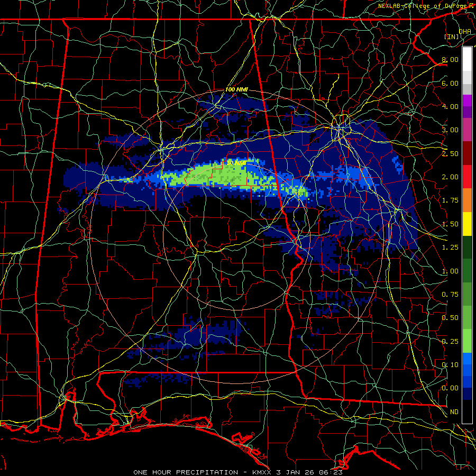Select the bright red swatch beside 2.00
Screen dimensions: 476x476
[x=467, y=177]
